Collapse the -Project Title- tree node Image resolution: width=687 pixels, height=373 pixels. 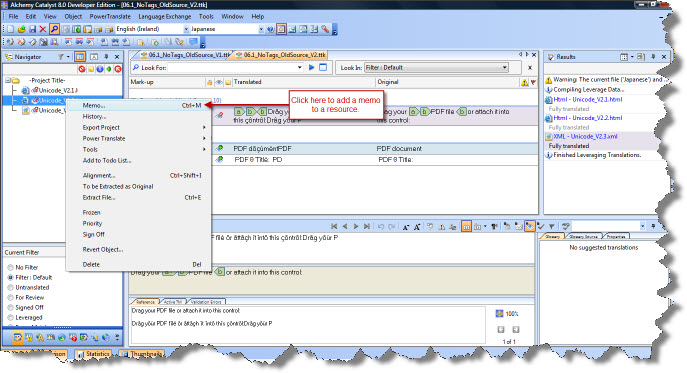pyautogui.click(x=7, y=81)
